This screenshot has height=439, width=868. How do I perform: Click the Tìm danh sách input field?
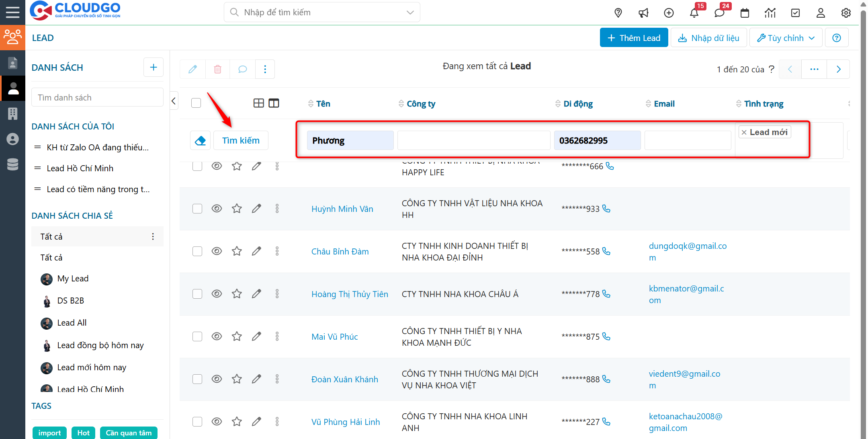[x=97, y=98]
